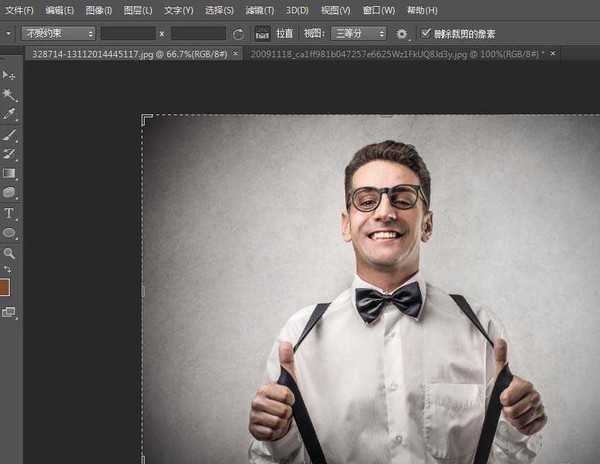The width and height of the screenshot is (600, 464).
Task: Select the Magic Wand tool
Action: coord(9,94)
